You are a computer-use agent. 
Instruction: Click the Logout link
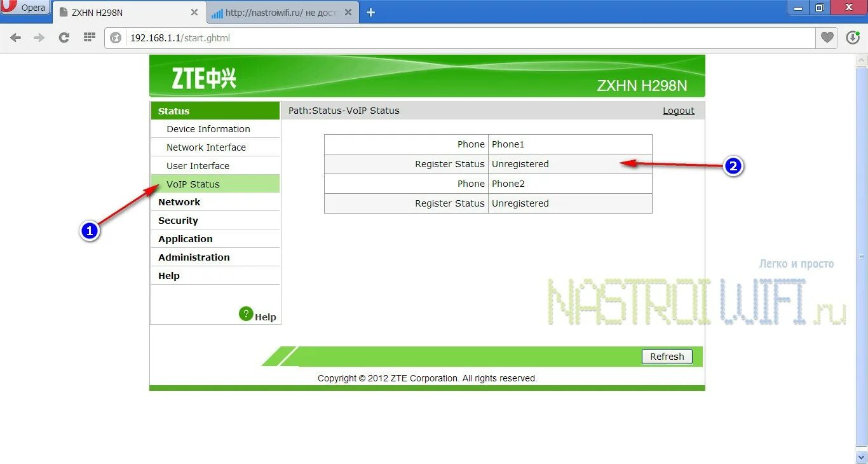click(x=679, y=111)
